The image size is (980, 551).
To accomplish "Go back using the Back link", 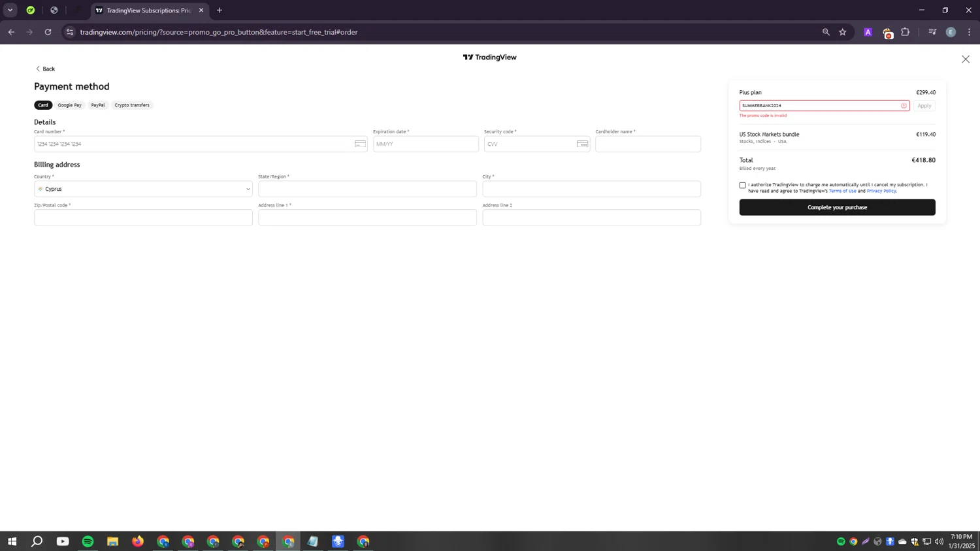I will 45,69.
